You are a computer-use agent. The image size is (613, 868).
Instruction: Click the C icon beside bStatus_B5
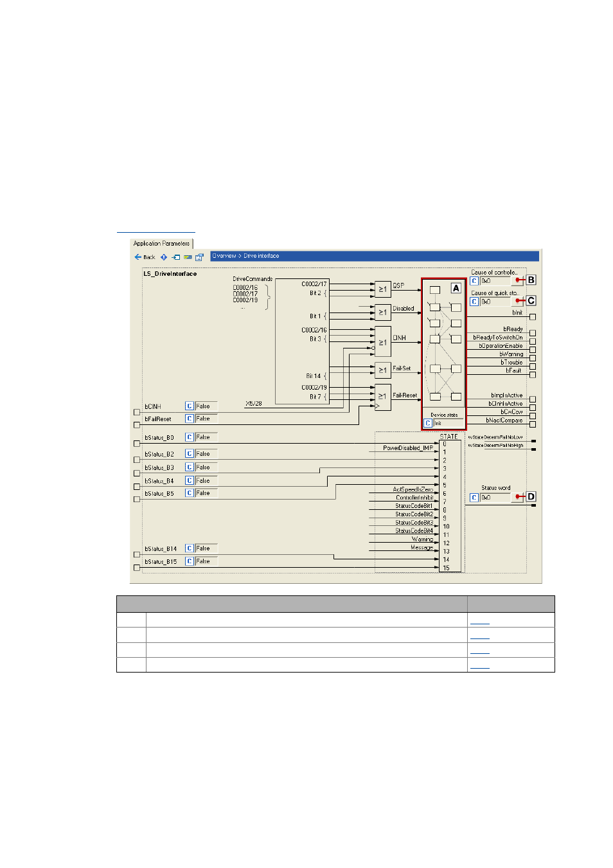[x=190, y=493]
